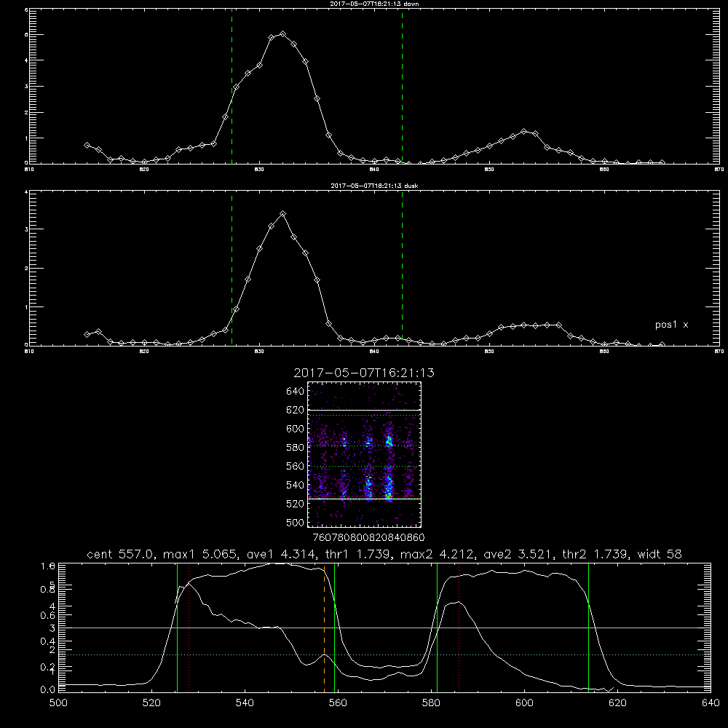Click the 'thr1 1.739' value
The width and height of the screenshot is (728, 728).
357,554
